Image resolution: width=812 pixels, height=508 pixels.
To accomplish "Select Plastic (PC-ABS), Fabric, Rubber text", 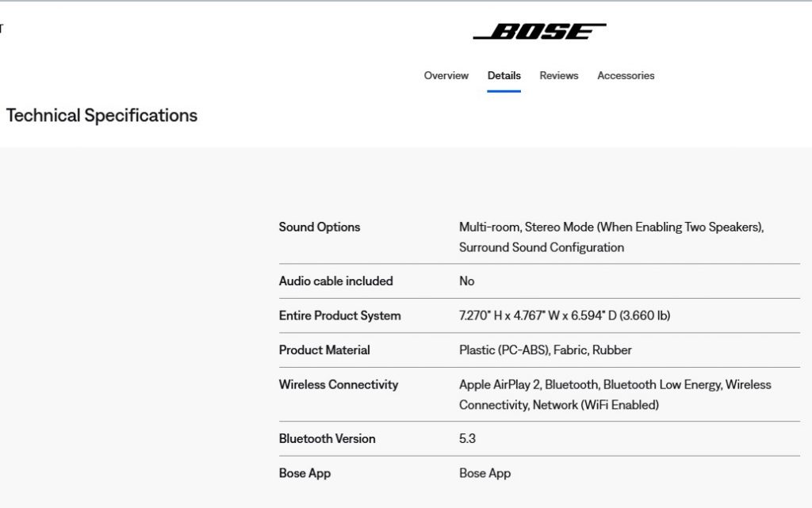I will [x=546, y=350].
